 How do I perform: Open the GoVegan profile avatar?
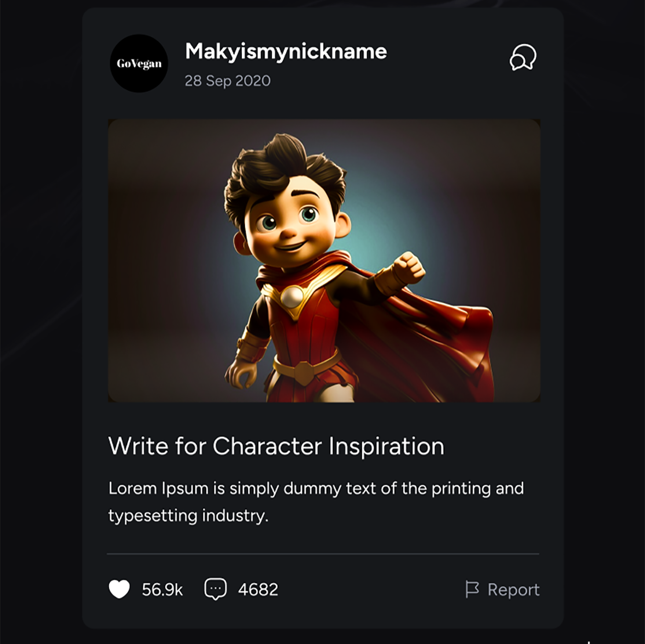pyautogui.click(x=139, y=63)
